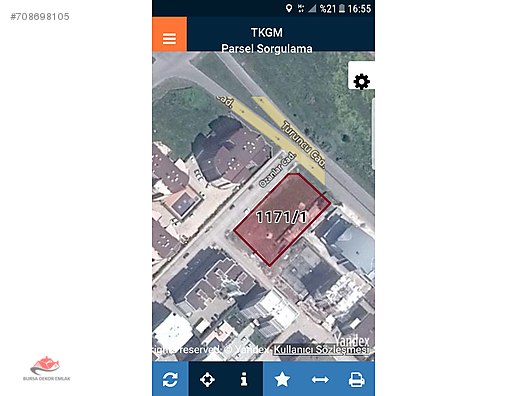The image size is (528, 396).
Task: Select the red parcel 1171/1
Action: (x=282, y=219)
